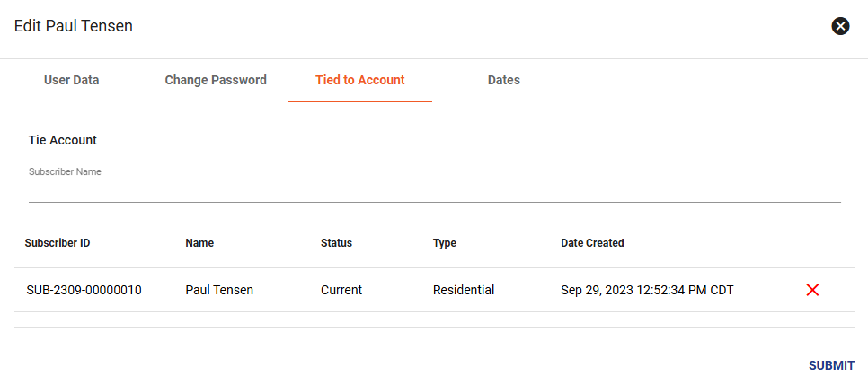Submit the account changes
Image resolution: width=868 pixels, height=376 pixels.
coord(831,365)
